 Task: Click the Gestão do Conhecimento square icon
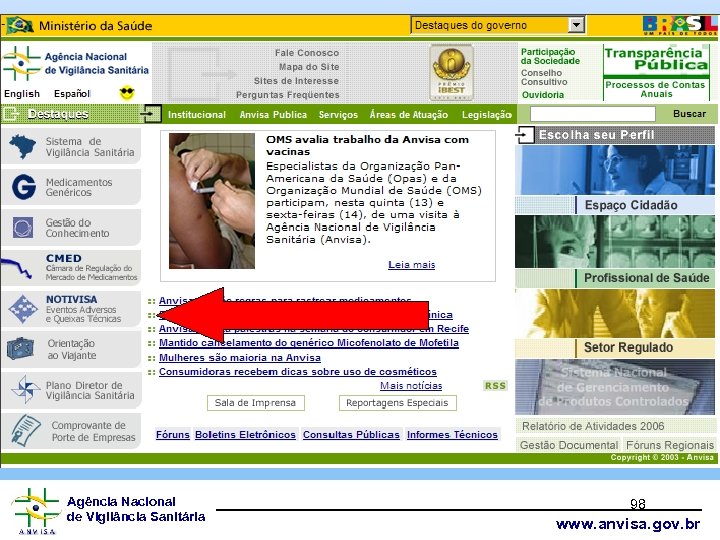pyautogui.click(x=23, y=228)
